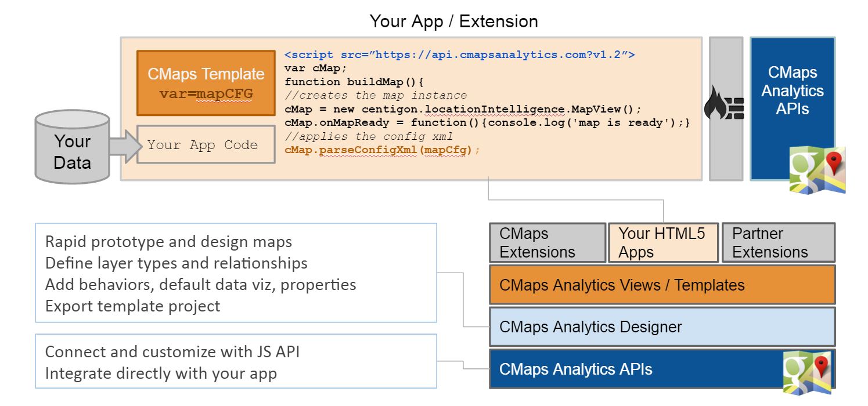Select the CMaps Template orange box

pos(206,83)
